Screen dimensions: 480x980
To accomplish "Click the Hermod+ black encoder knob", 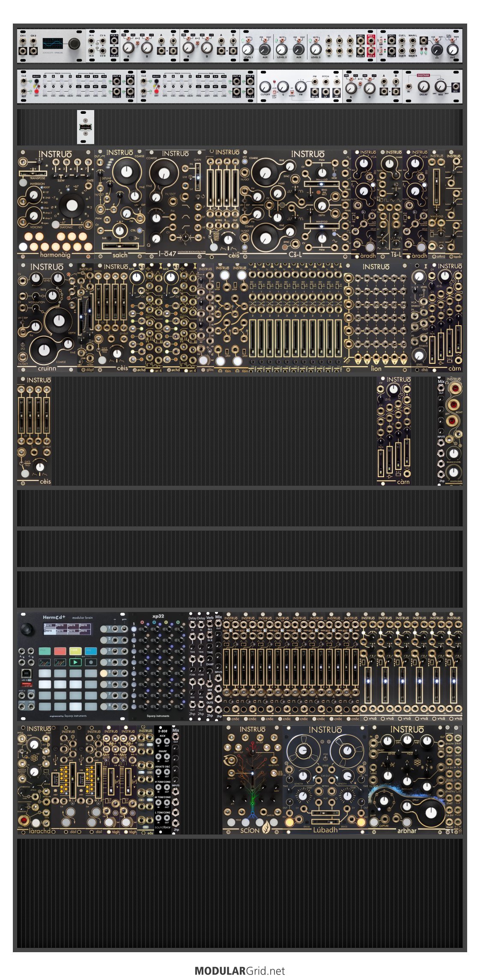I will 27,629.
